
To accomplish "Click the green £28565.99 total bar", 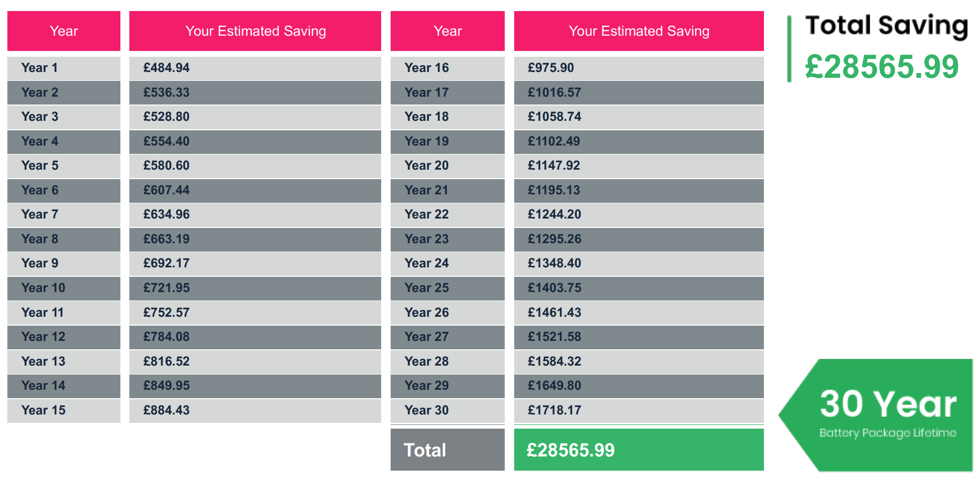I will tap(638, 450).
